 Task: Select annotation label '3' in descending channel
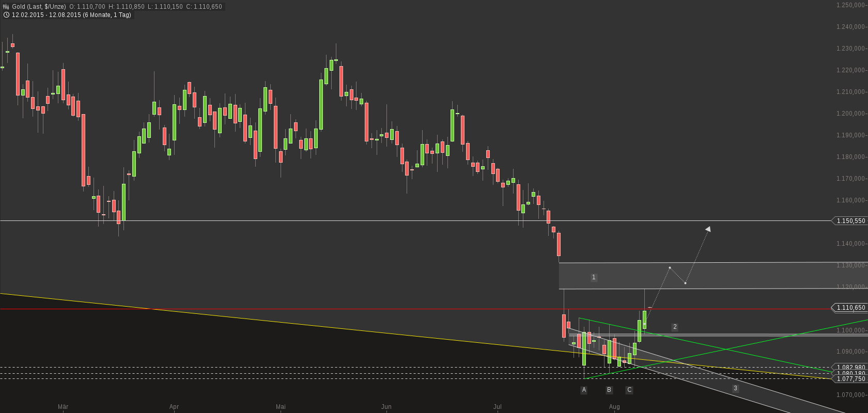pos(735,388)
